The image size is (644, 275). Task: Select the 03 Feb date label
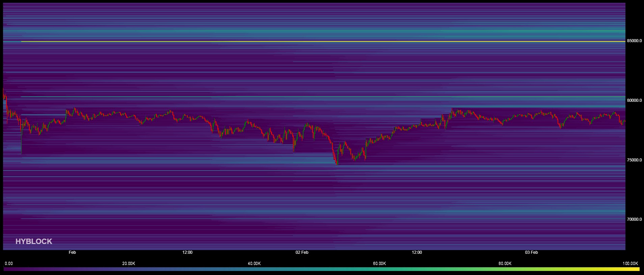[x=531, y=252]
